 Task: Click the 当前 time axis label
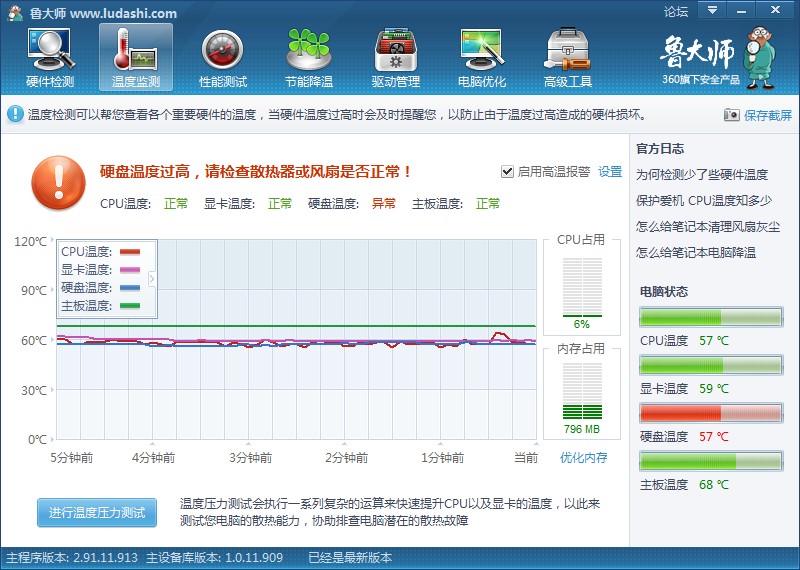pyautogui.click(x=526, y=457)
